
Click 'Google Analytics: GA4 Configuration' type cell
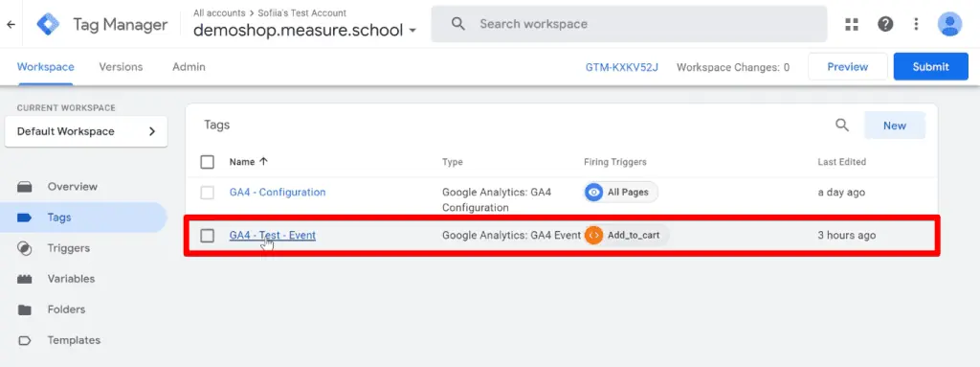(x=497, y=199)
